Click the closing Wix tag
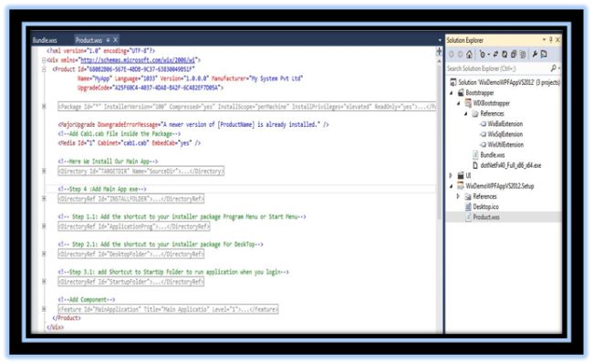 pos(56,328)
